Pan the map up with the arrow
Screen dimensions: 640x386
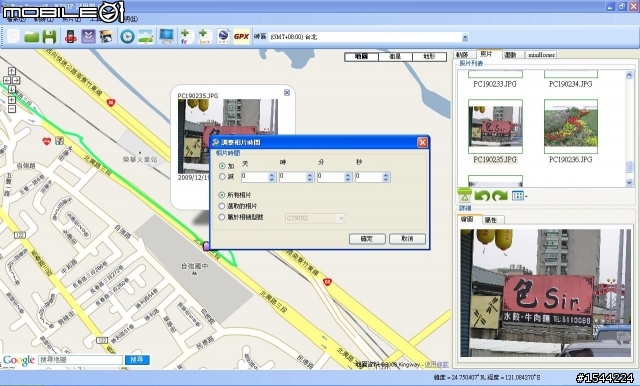pyautogui.click(x=11, y=71)
